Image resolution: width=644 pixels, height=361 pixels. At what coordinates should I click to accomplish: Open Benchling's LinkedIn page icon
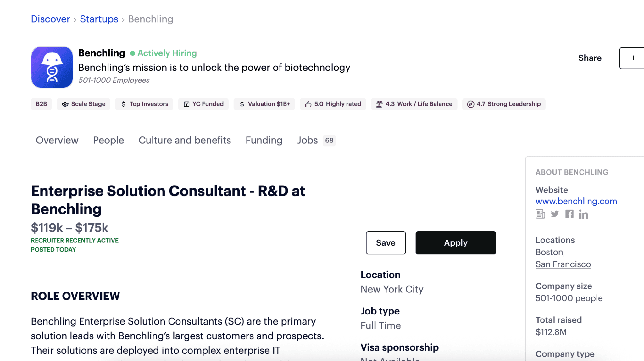click(x=583, y=214)
